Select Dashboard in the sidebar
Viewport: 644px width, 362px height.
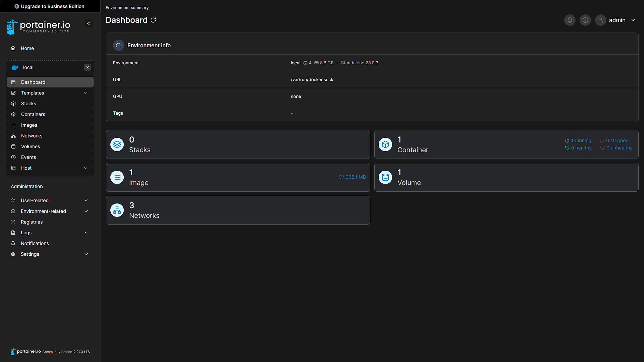point(50,82)
